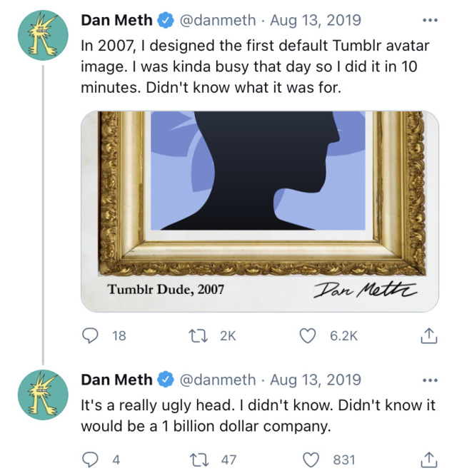Click the verified badge on the first tweet
457x476 pixels.
click(x=165, y=21)
